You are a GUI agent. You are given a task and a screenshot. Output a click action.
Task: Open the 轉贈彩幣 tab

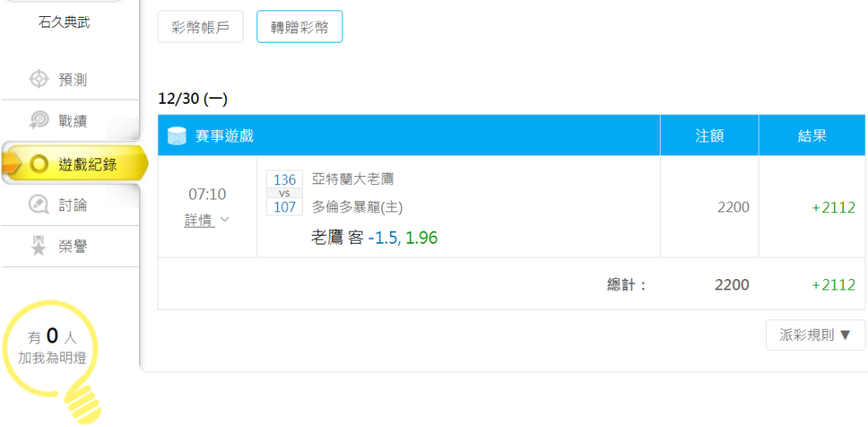(299, 27)
